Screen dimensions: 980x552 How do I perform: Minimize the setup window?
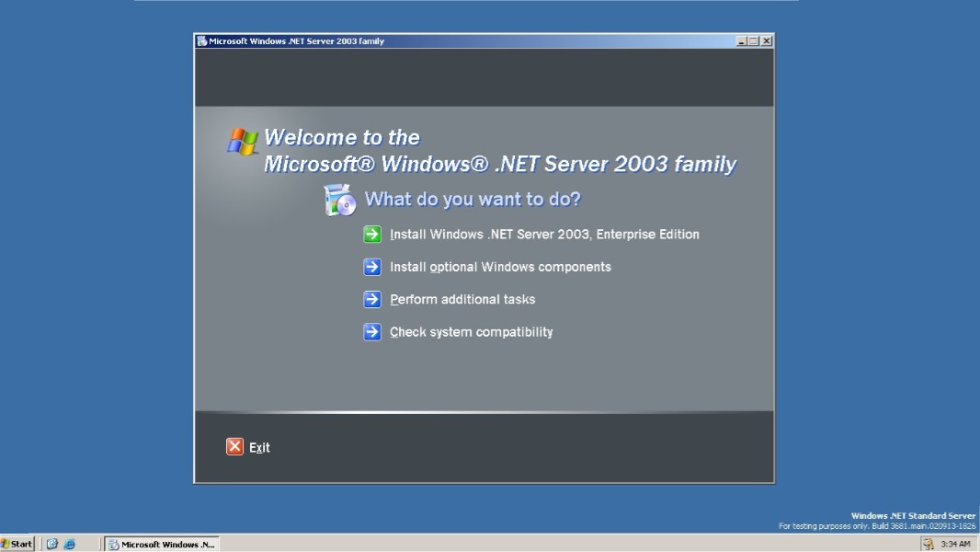(x=741, y=40)
